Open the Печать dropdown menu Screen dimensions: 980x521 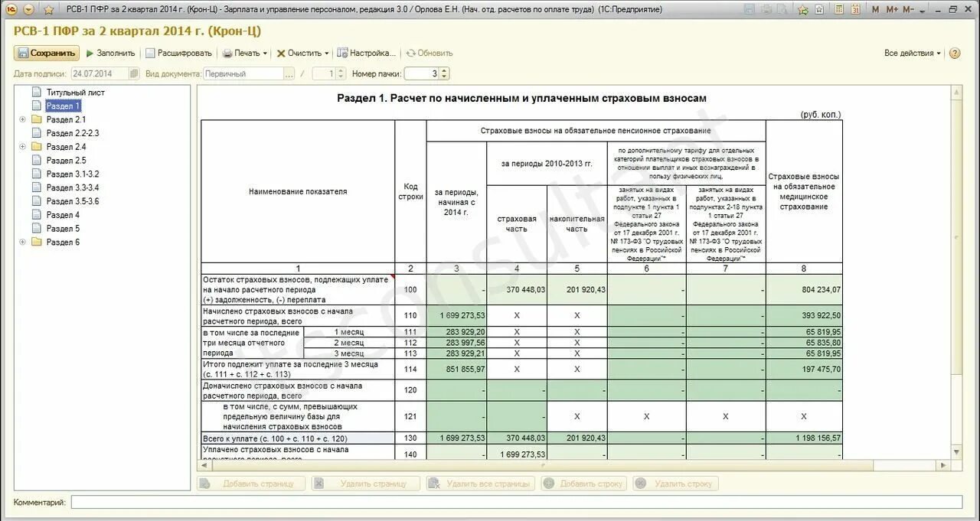245,53
